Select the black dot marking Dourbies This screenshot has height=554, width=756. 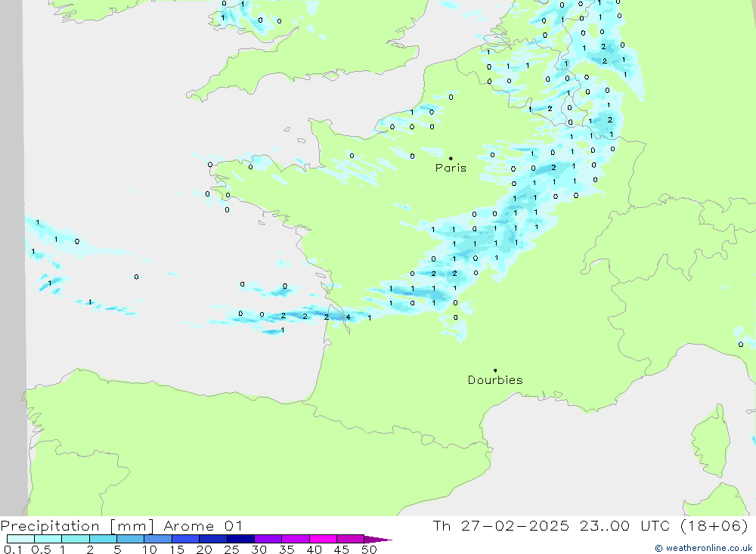495,370
